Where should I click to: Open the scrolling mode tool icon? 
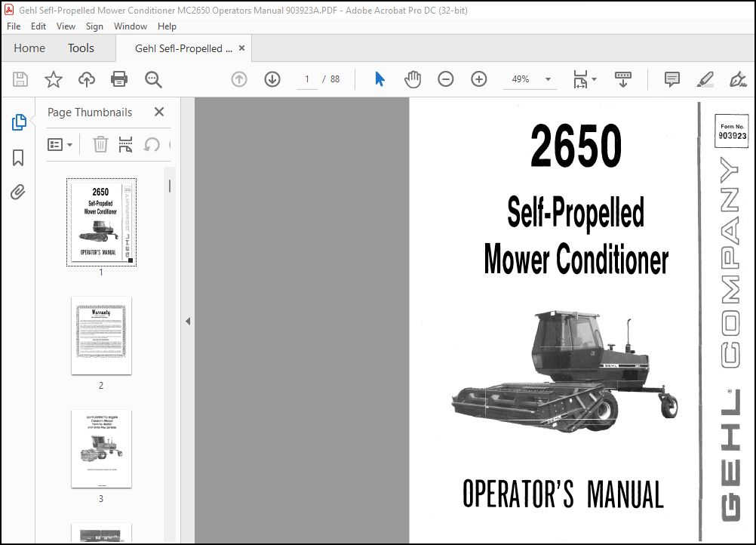(x=623, y=79)
